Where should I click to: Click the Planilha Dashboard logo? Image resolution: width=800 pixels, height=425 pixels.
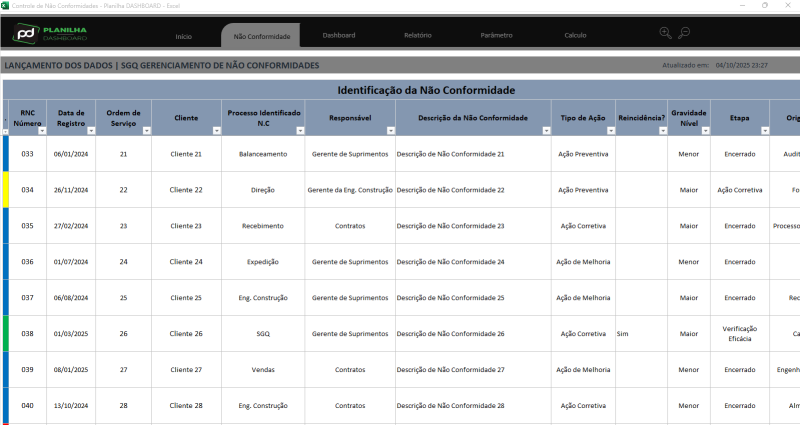tap(50, 33)
